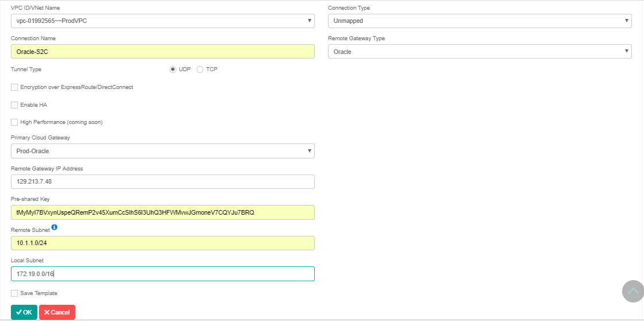The width and height of the screenshot is (644, 322).
Task: Open the Remote Gateway Type dropdown
Action: 480,52
